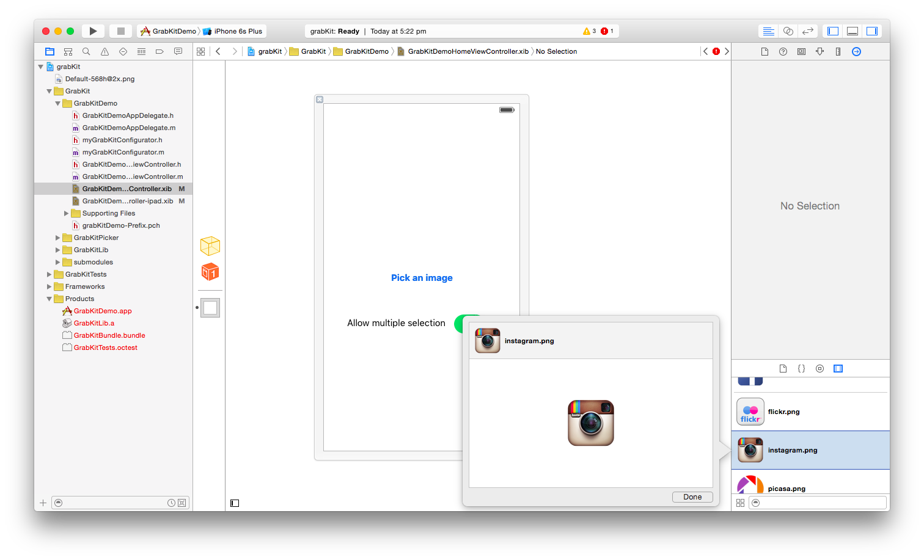Image resolution: width=924 pixels, height=560 pixels.
Task: Show the code snippet library tab
Action: (x=801, y=369)
